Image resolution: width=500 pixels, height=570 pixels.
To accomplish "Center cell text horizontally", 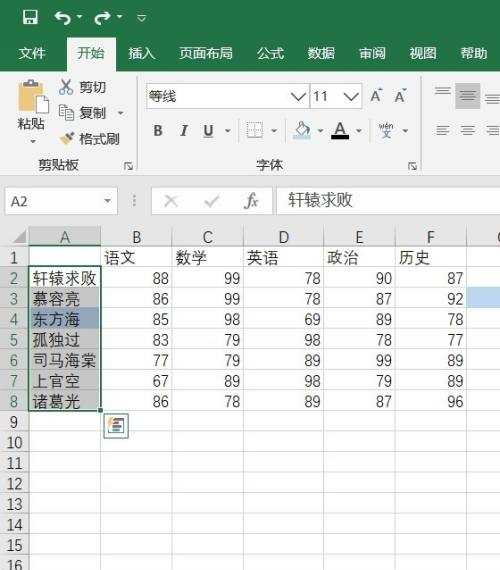I will [x=468, y=130].
